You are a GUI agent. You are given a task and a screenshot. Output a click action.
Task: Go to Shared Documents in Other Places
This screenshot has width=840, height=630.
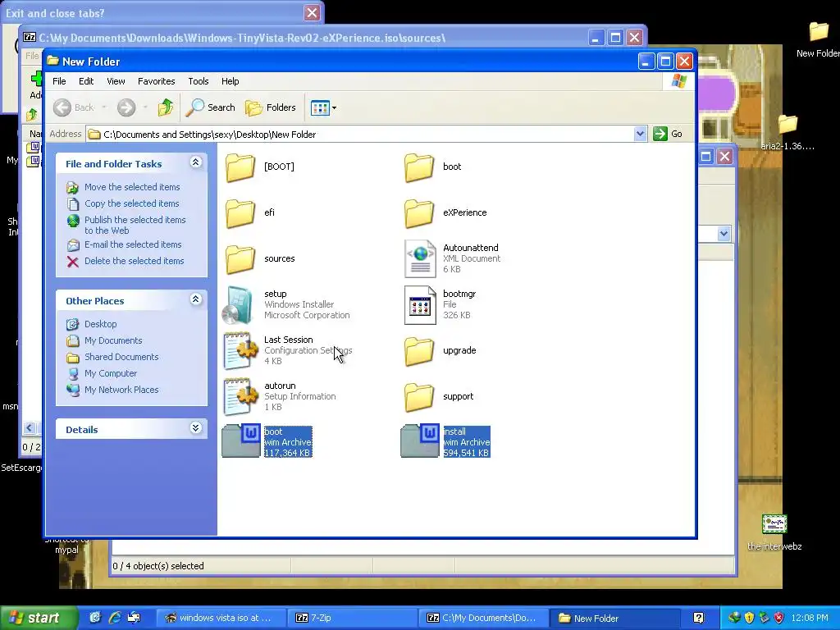[x=121, y=357]
